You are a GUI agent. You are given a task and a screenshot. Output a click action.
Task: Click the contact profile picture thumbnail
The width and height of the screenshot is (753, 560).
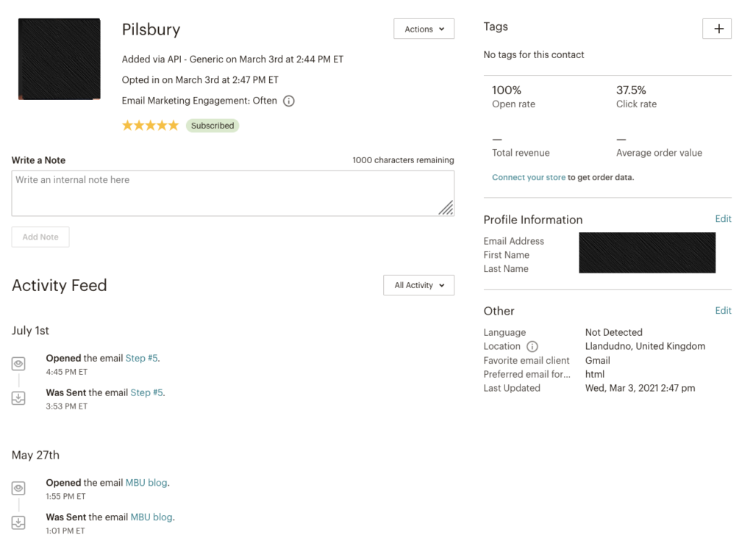pos(60,59)
